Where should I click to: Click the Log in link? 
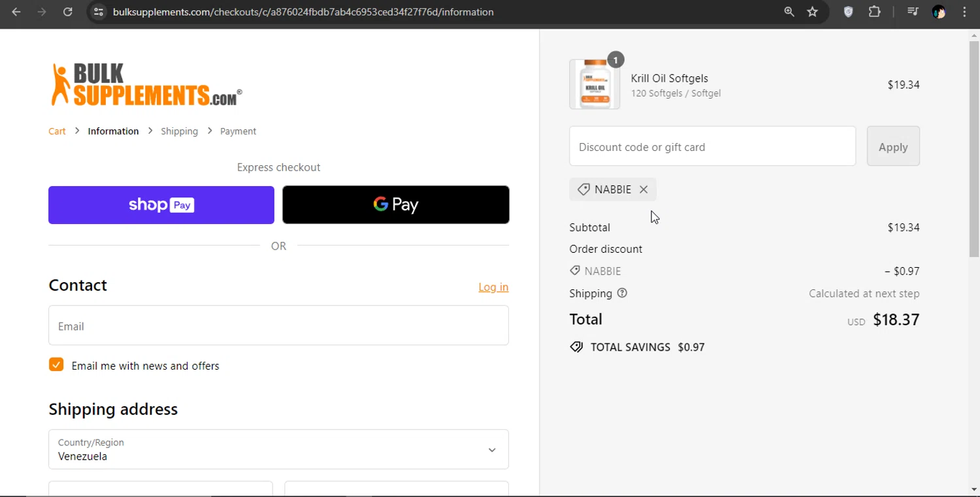[493, 287]
